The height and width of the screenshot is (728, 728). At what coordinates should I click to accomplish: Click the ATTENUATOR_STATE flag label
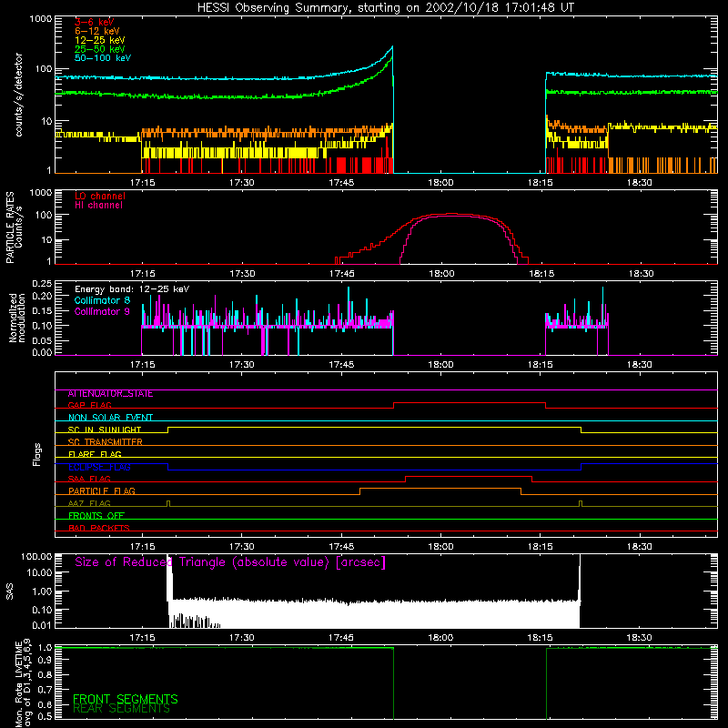(x=110, y=394)
